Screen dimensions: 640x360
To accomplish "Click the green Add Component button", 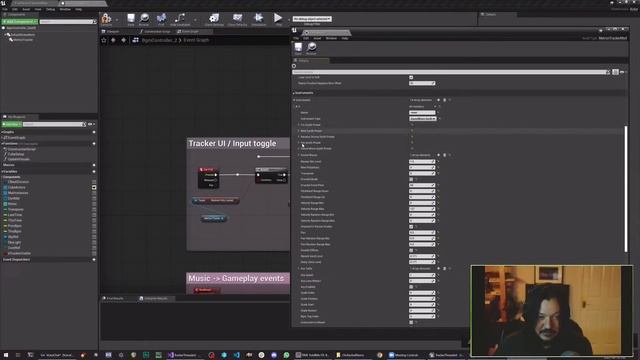I will (20, 22).
